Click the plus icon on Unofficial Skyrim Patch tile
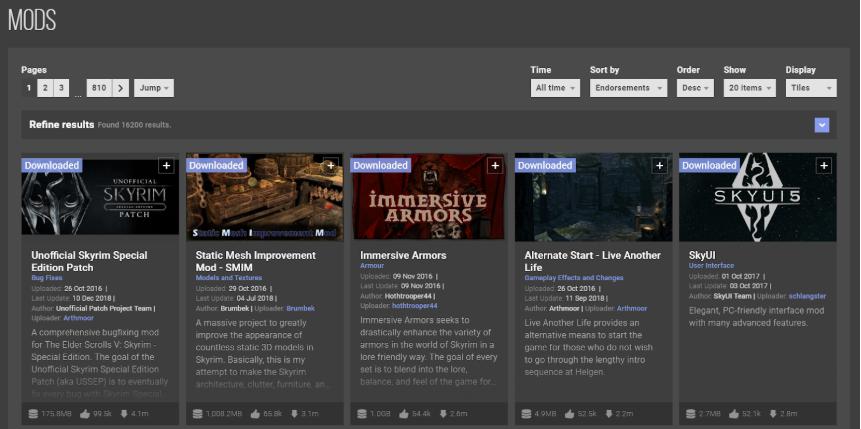 166,166
